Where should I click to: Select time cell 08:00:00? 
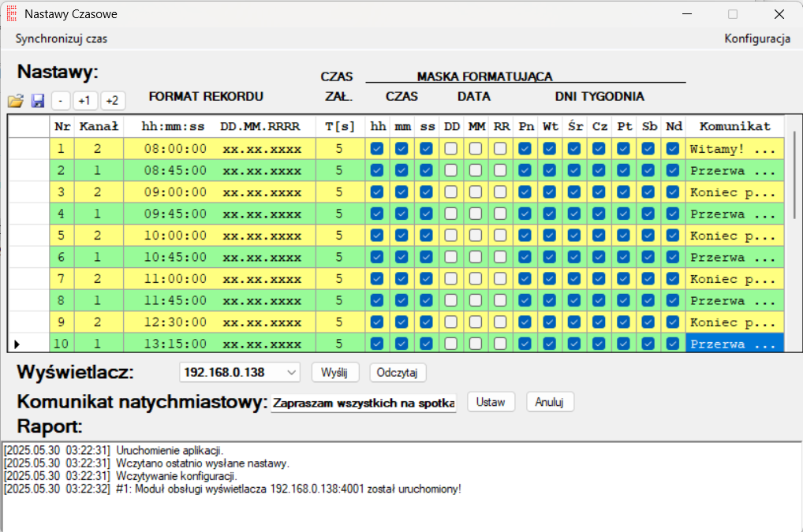(175, 149)
